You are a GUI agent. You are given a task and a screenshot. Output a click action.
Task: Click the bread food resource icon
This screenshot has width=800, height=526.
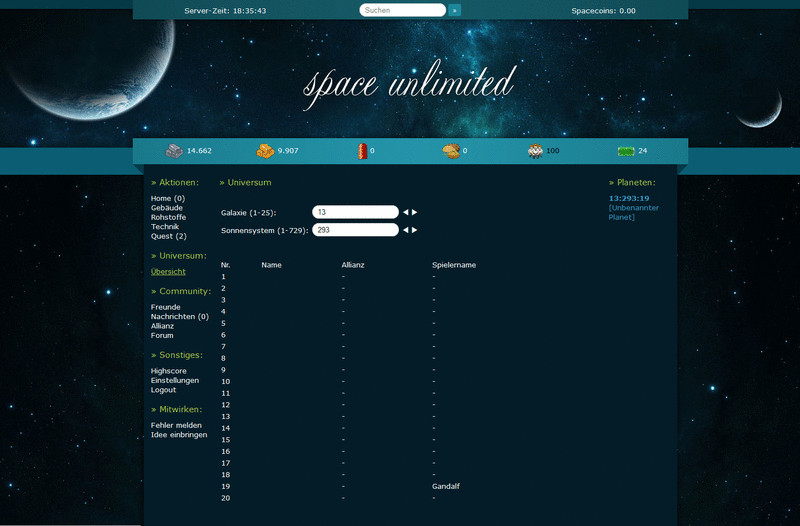(x=451, y=151)
